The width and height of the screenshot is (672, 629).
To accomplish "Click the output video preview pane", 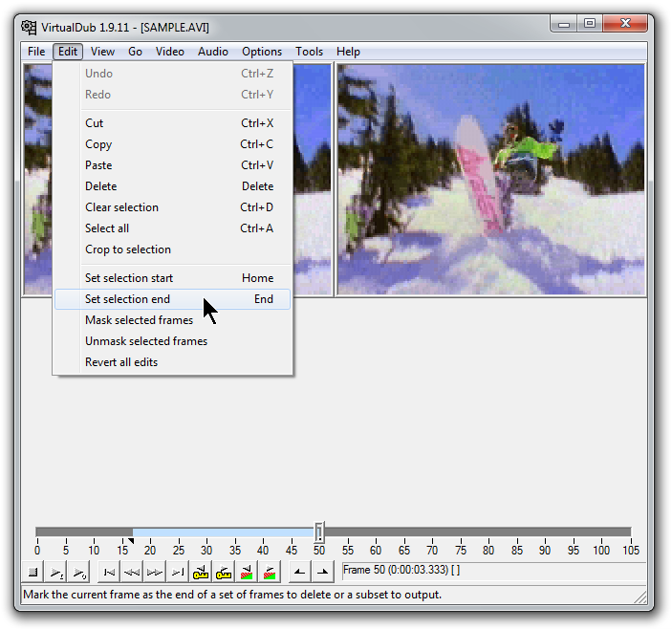I will tap(490, 179).
